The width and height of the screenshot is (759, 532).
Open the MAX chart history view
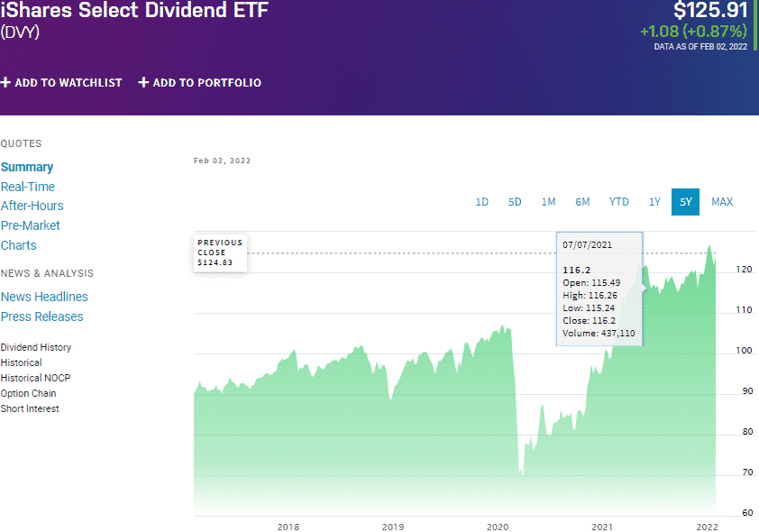tap(722, 202)
